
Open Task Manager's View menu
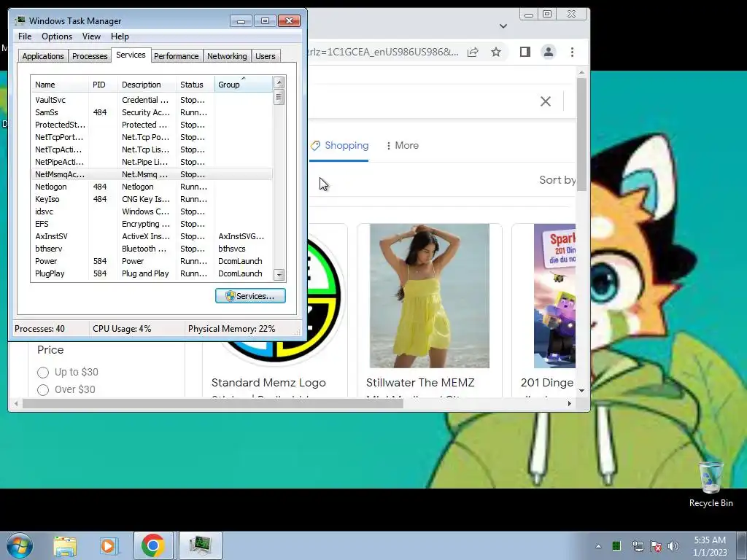[x=91, y=36]
